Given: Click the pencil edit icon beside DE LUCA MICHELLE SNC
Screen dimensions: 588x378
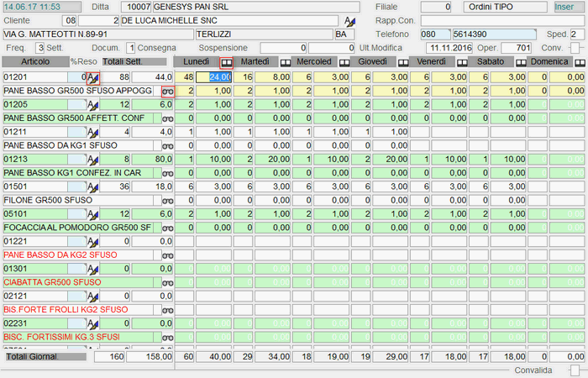Looking at the screenshot, I should point(350,21).
